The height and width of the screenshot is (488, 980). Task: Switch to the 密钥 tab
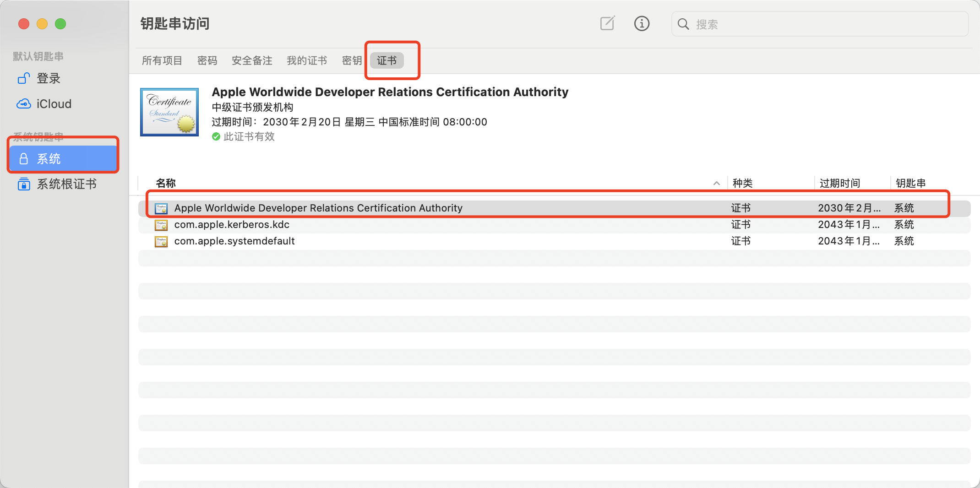[x=352, y=60]
